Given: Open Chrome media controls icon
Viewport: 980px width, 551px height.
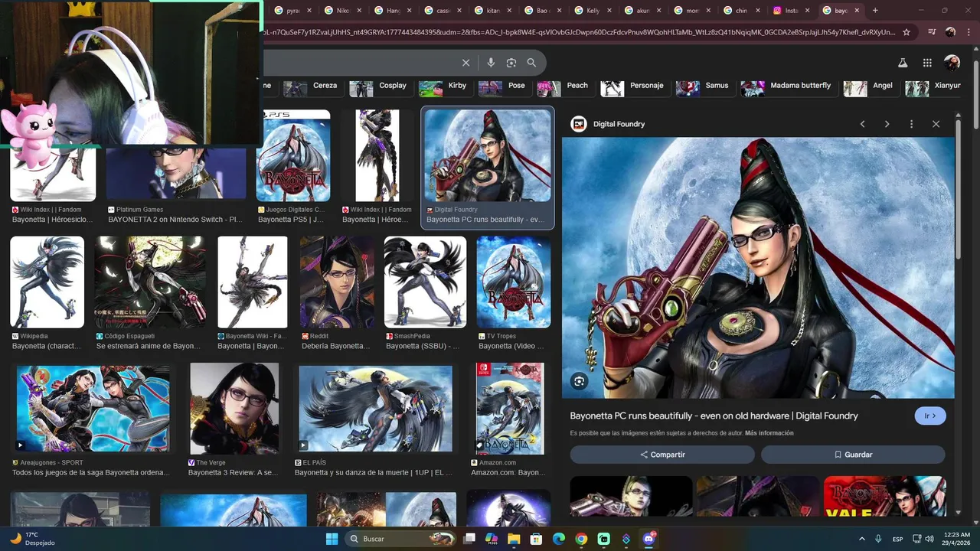Looking at the screenshot, I should [x=932, y=32].
